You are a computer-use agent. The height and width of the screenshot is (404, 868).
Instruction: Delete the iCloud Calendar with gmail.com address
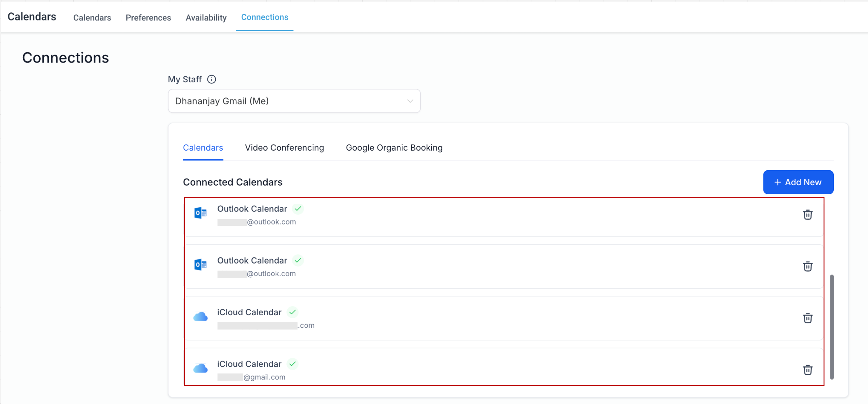coord(807,370)
